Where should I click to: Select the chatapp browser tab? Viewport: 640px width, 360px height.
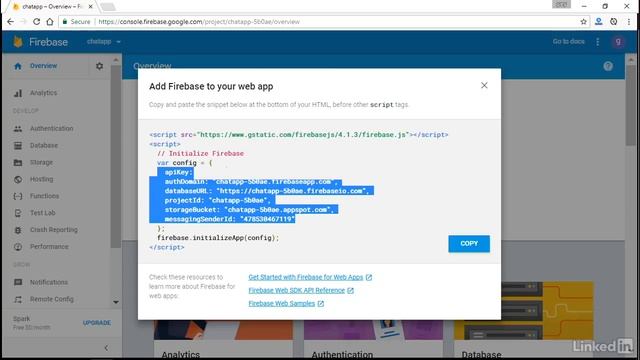[x=52, y=7]
